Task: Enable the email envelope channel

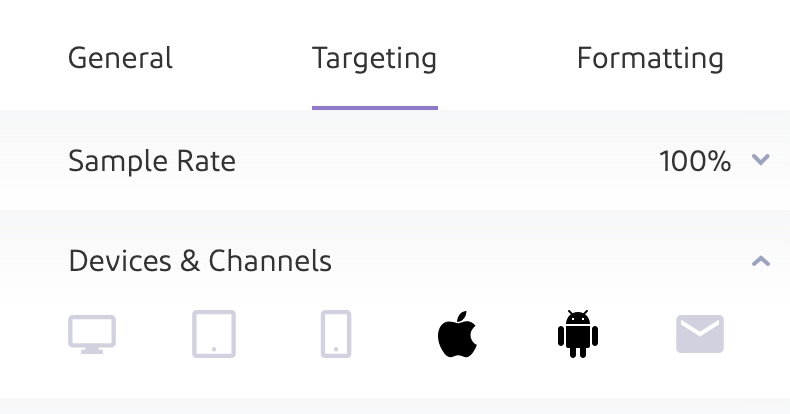Action: pyautogui.click(x=700, y=334)
